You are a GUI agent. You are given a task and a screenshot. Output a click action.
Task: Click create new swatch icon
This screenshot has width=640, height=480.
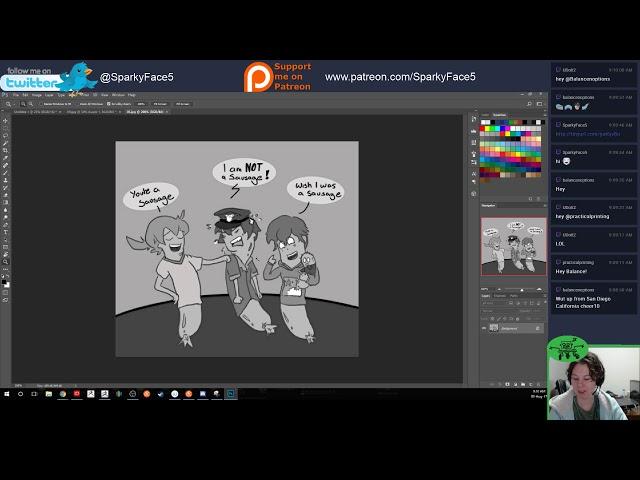click(x=531, y=199)
